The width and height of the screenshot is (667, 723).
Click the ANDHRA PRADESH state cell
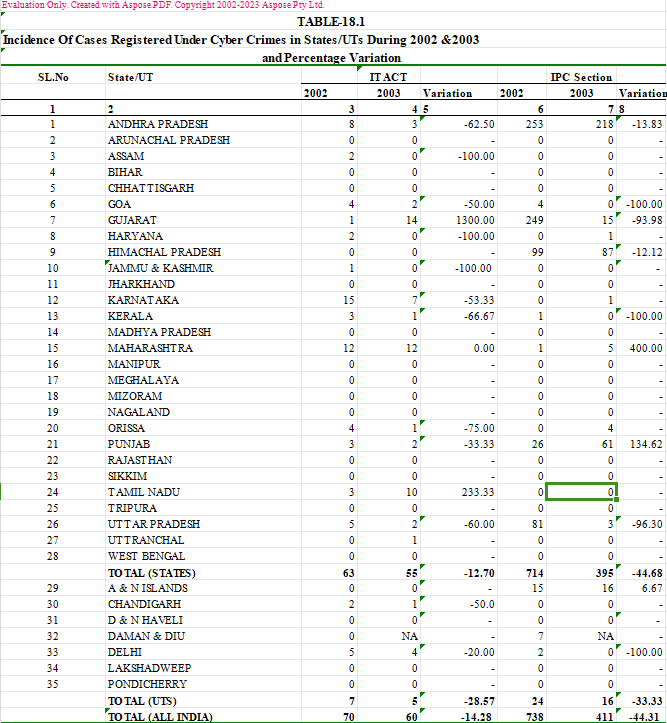[x=156, y=124]
